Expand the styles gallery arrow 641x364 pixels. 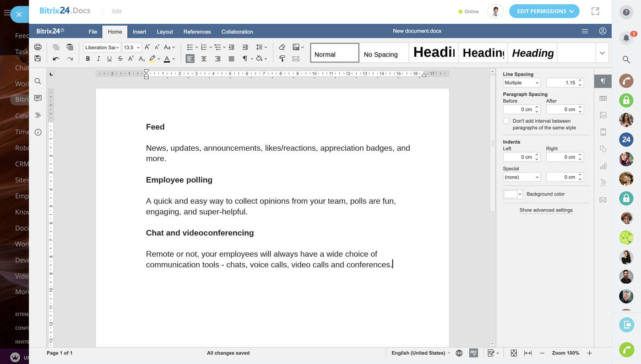coord(602,53)
